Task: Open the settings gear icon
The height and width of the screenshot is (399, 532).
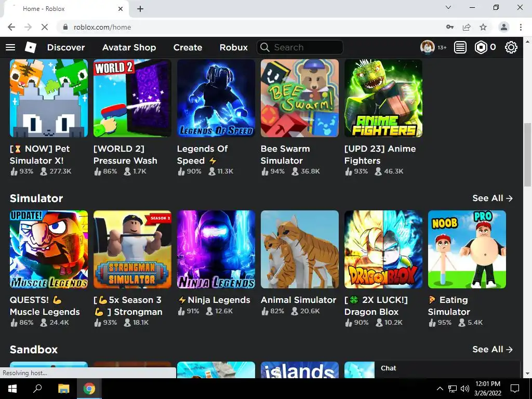Action: coord(511,47)
